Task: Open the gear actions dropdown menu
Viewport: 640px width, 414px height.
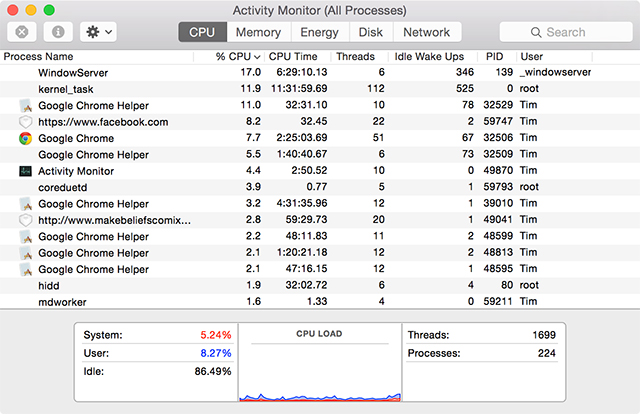Action: tap(98, 32)
